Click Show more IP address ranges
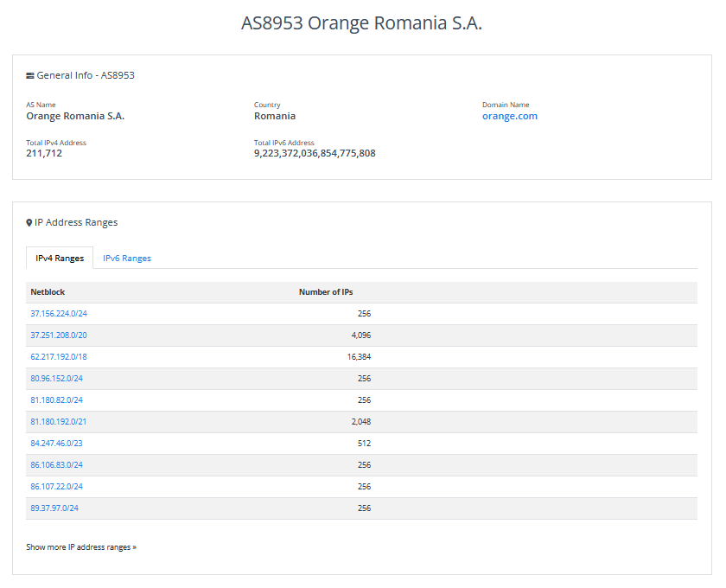726x588 pixels. pos(81,547)
